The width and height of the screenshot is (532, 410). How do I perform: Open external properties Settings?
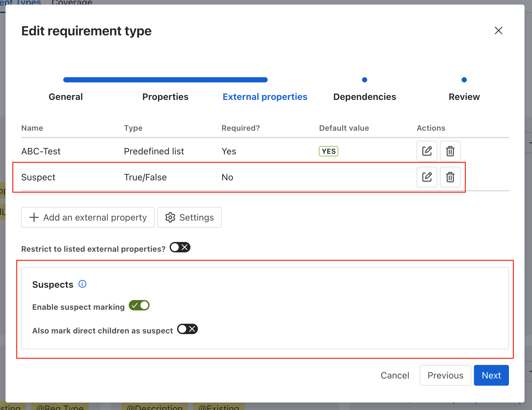[x=189, y=217]
